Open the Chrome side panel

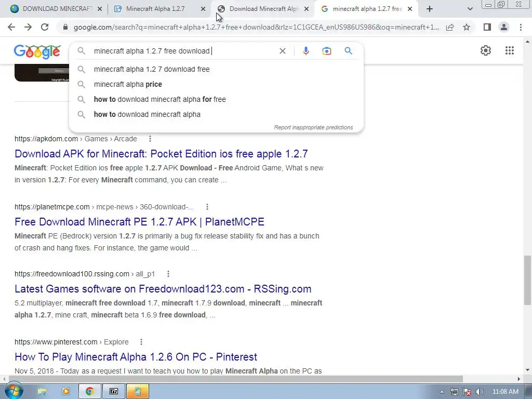(x=487, y=27)
